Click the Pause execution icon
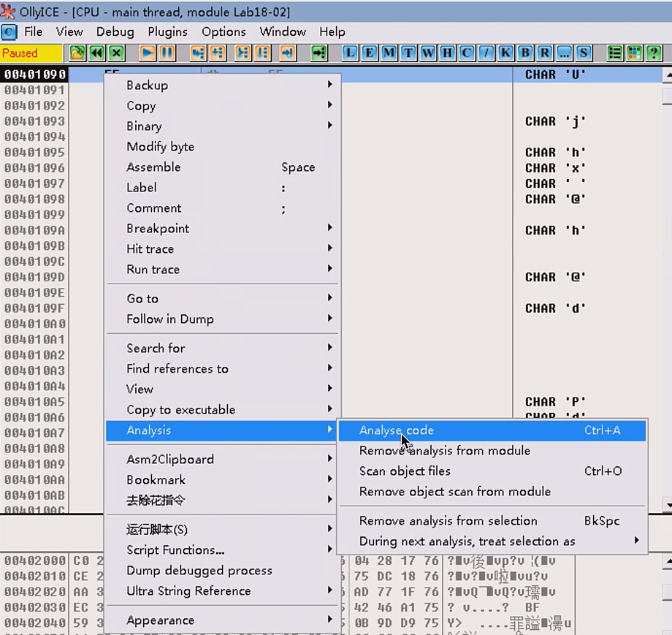The image size is (672, 635). tap(167, 53)
